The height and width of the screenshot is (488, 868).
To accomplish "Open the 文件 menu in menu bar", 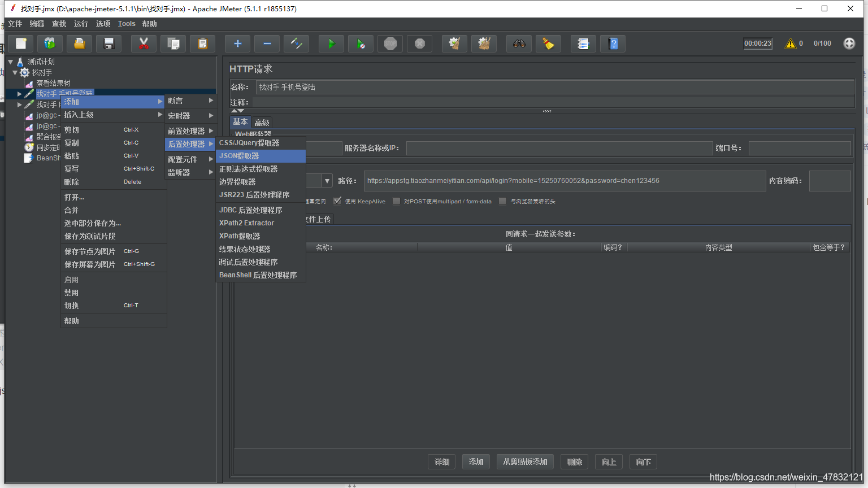I will point(15,24).
